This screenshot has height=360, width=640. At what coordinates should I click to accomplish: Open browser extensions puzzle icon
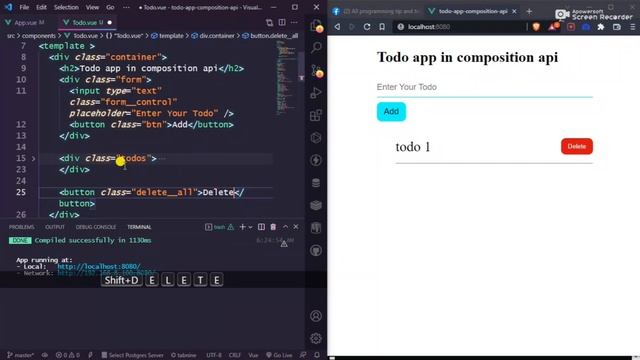coord(601,27)
